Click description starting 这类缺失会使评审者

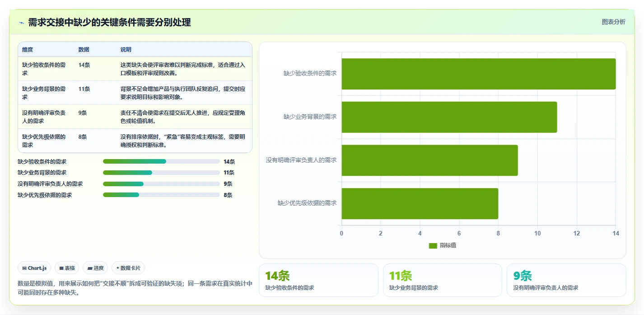pyautogui.click(x=183, y=69)
